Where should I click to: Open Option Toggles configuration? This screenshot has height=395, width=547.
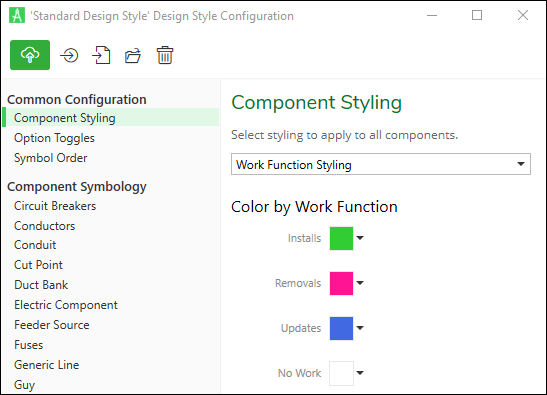(54, 138)
